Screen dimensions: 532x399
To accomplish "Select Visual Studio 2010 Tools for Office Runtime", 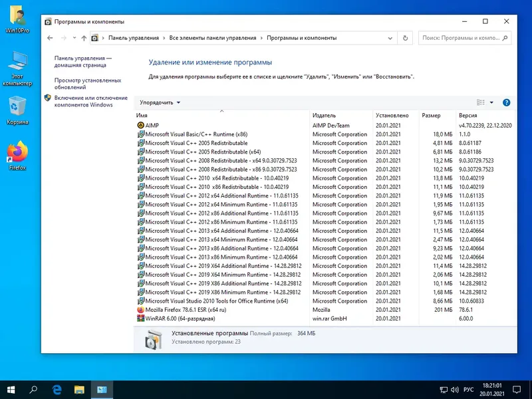I will click(325, 301).
